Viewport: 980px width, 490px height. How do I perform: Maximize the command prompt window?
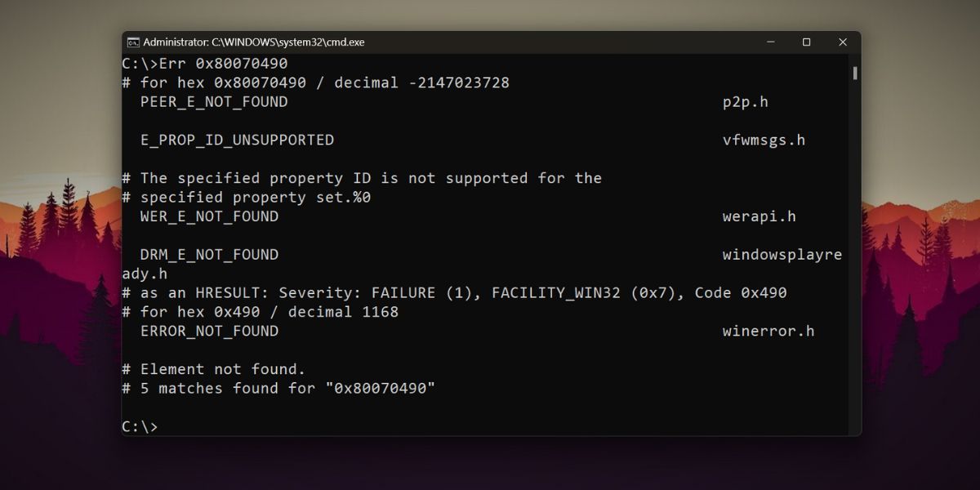click(x=805, y=42)
